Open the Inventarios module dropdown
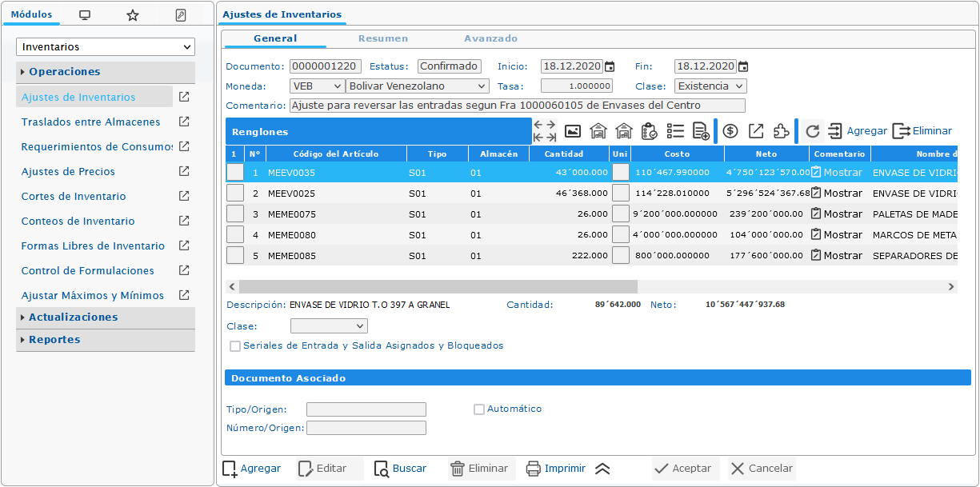Screen dimensions: 980x487 [106, 47]
